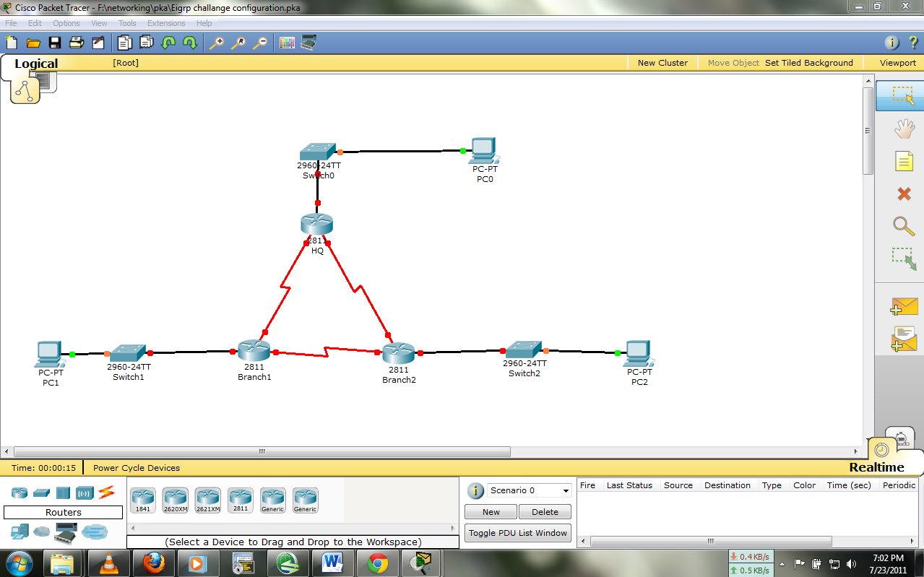This screenshot has width=924, height=577.
Task: Click Power Cycle Devices
Action: 137,468
